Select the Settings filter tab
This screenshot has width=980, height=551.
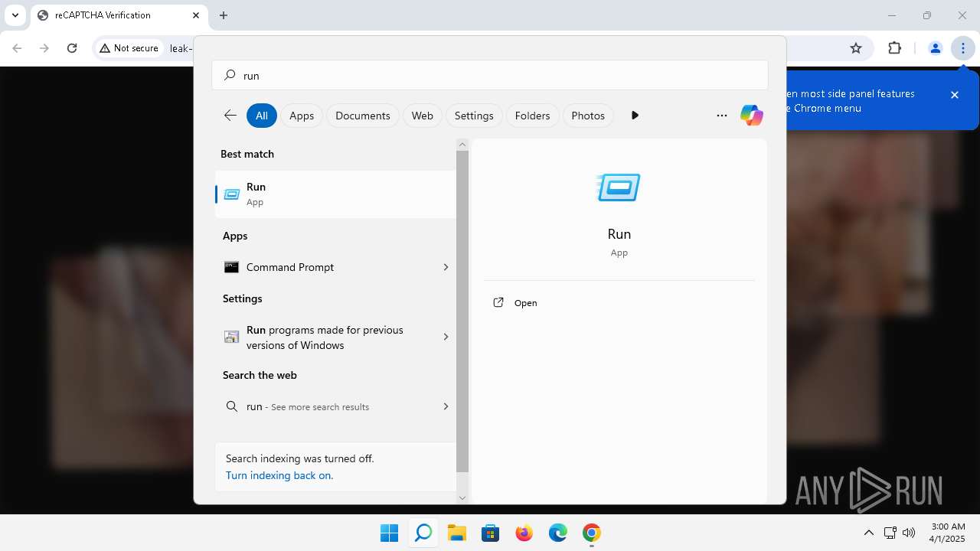click(474, 116)
